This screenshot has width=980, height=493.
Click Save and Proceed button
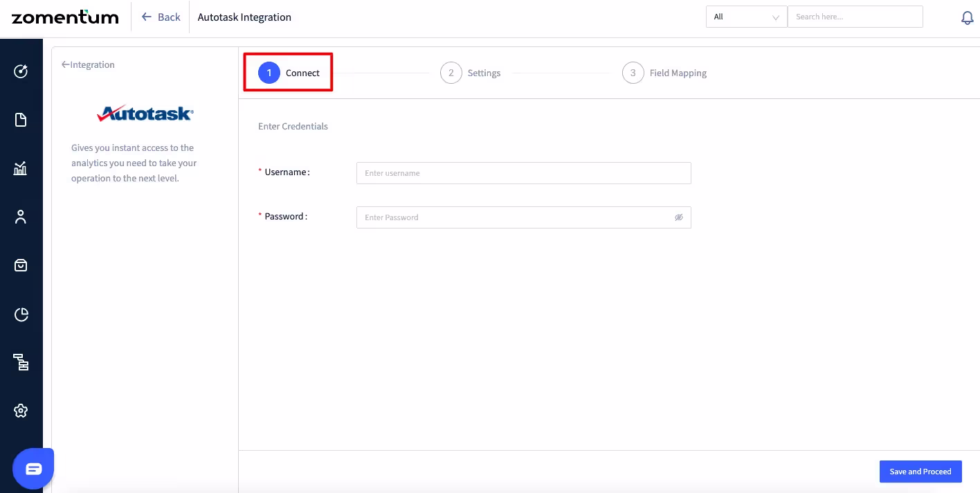pos(920,472)
